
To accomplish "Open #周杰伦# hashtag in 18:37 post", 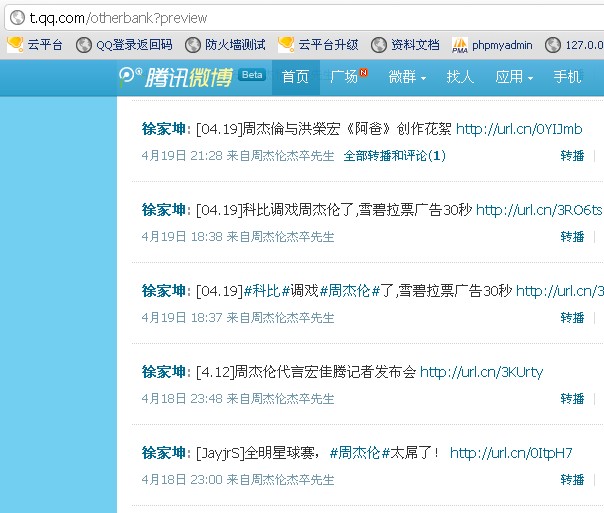I will tap(350, 291).
